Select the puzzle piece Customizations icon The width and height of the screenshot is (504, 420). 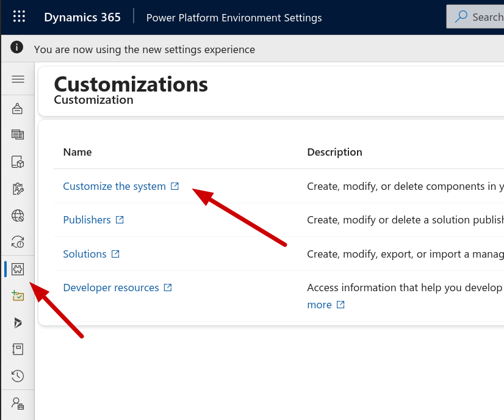(x=18, y=269)
